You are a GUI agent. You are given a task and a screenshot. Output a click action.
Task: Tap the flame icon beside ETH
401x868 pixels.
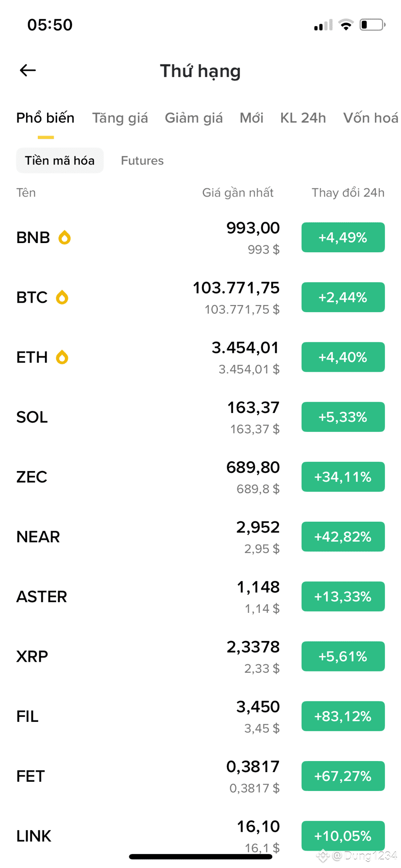62,357
